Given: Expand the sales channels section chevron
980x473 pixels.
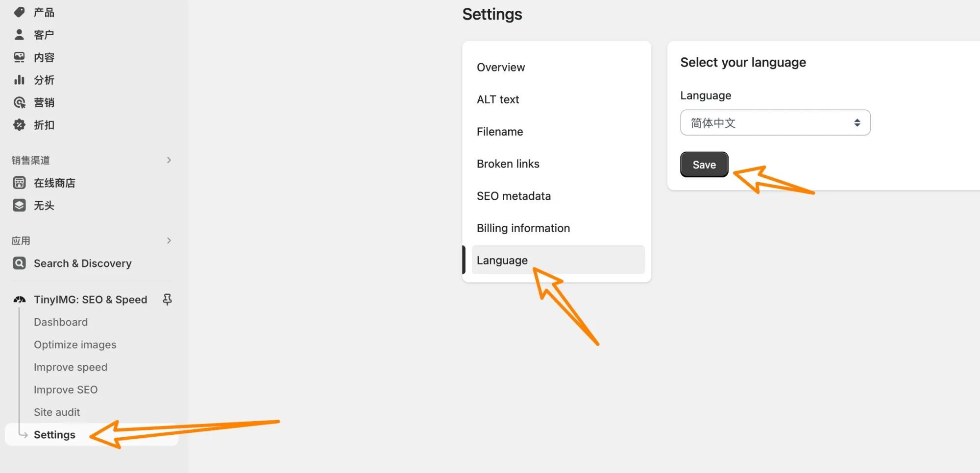Looking at the screenshot, I should click(169, 160).
